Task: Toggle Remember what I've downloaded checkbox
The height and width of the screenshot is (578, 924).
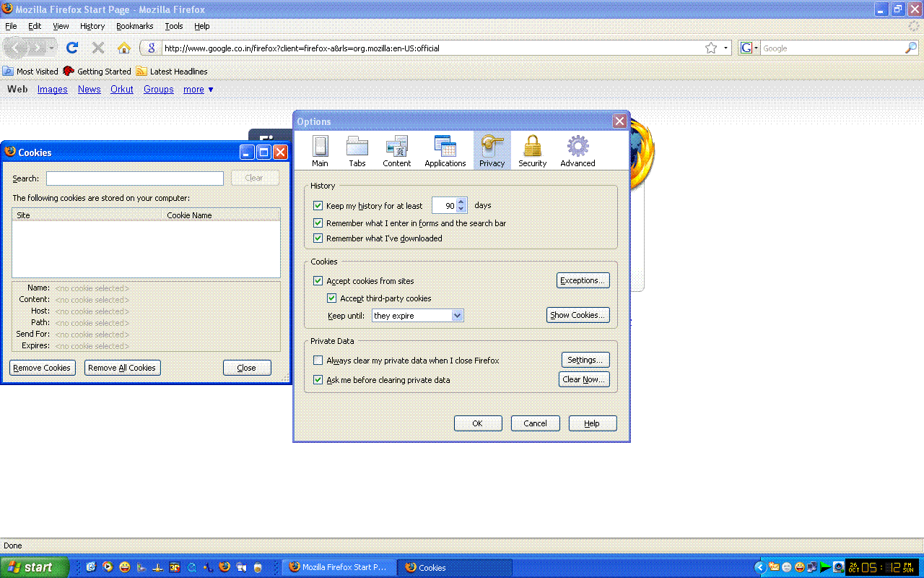Action: click(318, 238)
